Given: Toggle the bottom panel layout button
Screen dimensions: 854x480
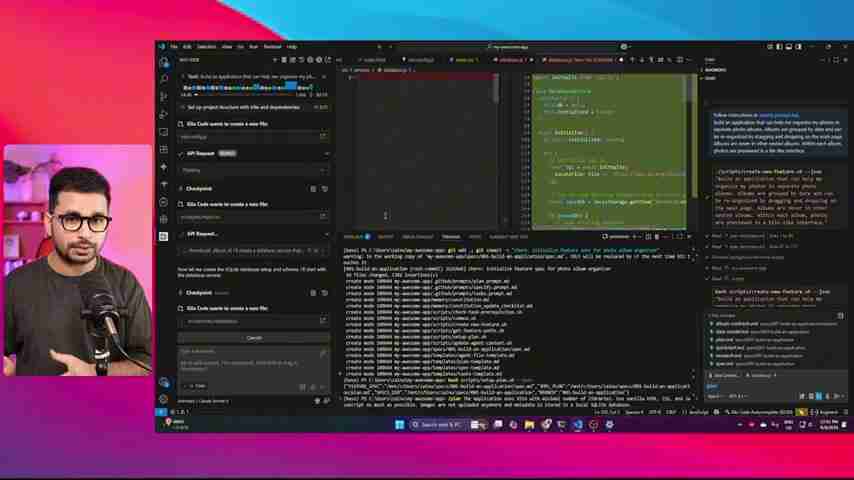Looking at the screenshot, I should click(789, 47).
